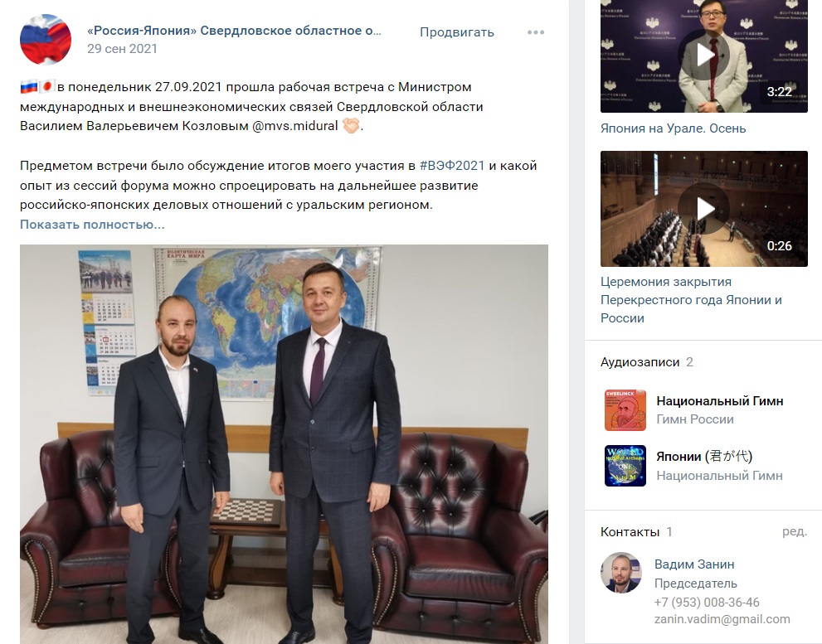Open the 'Аудиозаписи' section header
This screenshot has width=822, height=644.
tap(640, 362)
